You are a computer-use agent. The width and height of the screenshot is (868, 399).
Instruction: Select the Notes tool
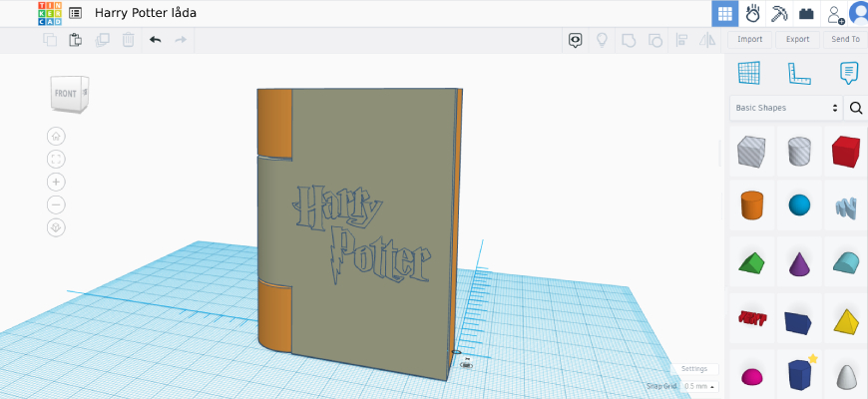point(849,73)
